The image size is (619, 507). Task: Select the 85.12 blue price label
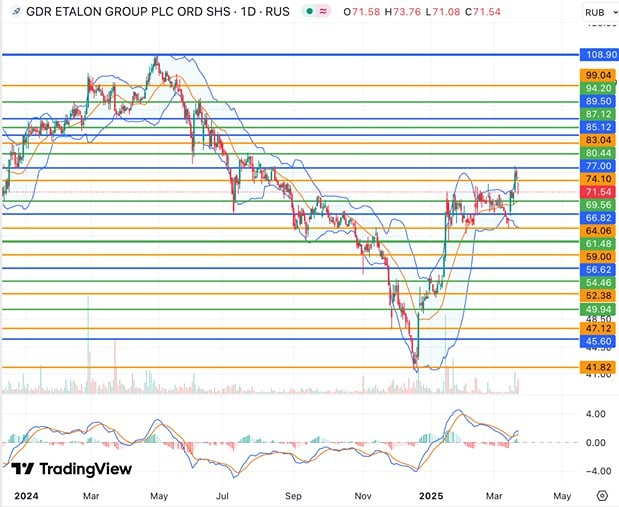[x=598, y=127]
